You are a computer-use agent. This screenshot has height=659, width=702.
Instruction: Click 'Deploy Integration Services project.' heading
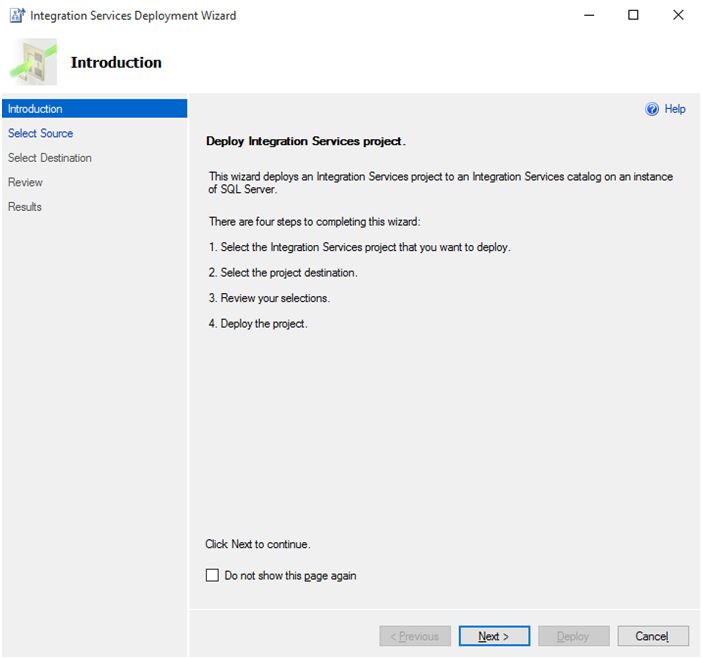click(306, 141)
